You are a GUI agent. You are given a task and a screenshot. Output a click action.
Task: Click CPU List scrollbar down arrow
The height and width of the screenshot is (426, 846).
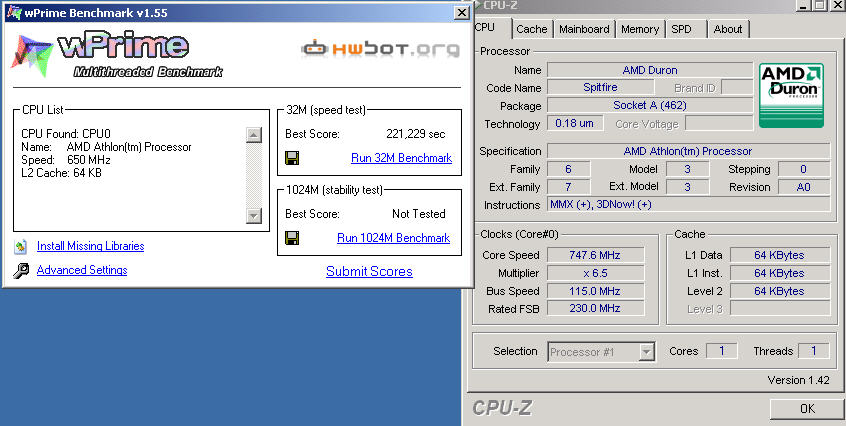pyautogui.click(x=254, y=216)
